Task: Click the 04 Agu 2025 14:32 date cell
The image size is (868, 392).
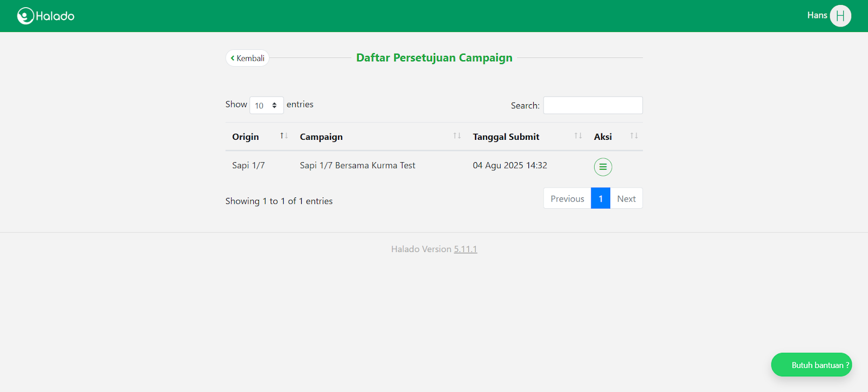Action: (x=509, y=165)
